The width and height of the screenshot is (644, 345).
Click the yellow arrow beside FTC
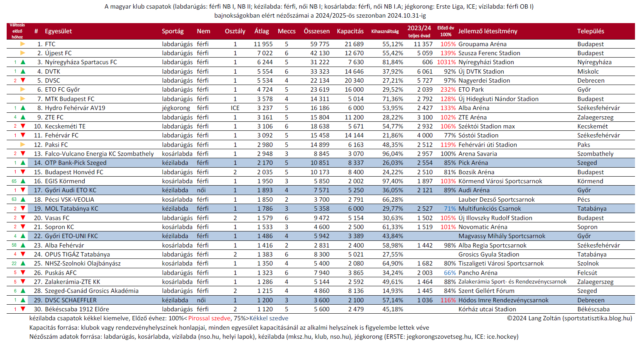[23, 44]
